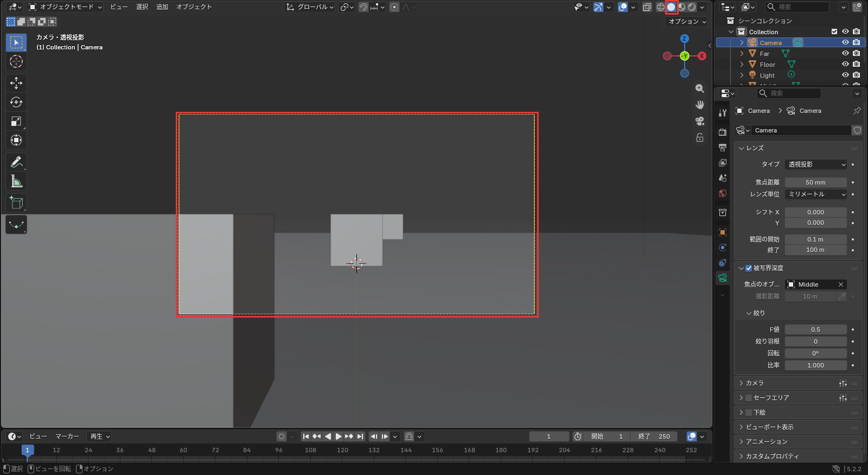Click the F値 0.5 slider field

pos(816,330)
